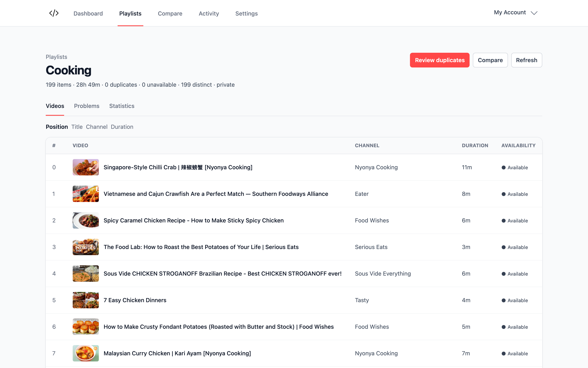Click the AVAILABILITY column header
Image resolution: width=588 pixels, height=368 pixels.
click(x=519, y=145)
